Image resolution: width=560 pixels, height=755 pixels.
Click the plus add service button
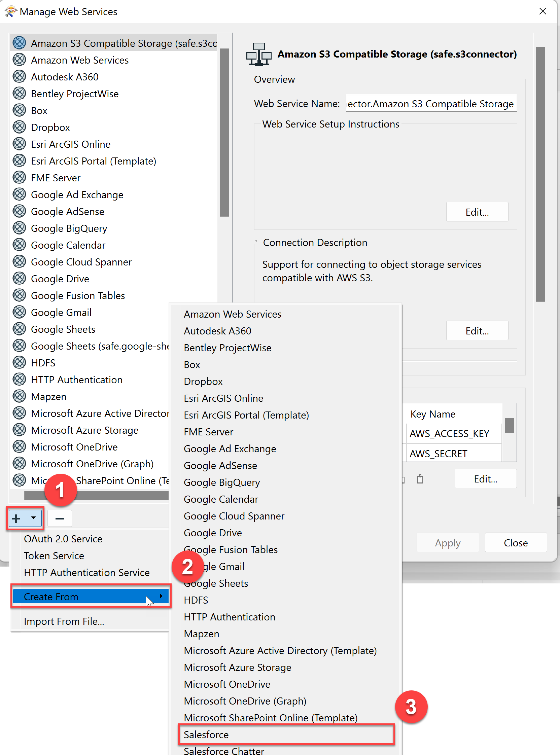click(x=16, y=518)
